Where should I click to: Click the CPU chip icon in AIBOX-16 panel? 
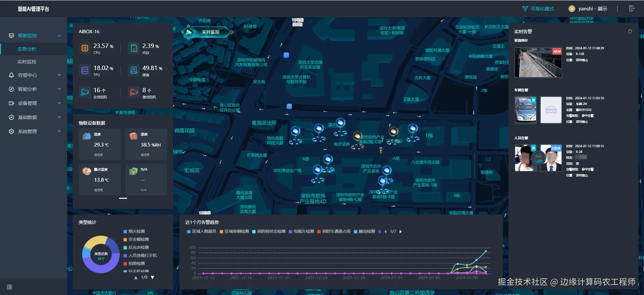pyautogui.click(x=85, y=48)
